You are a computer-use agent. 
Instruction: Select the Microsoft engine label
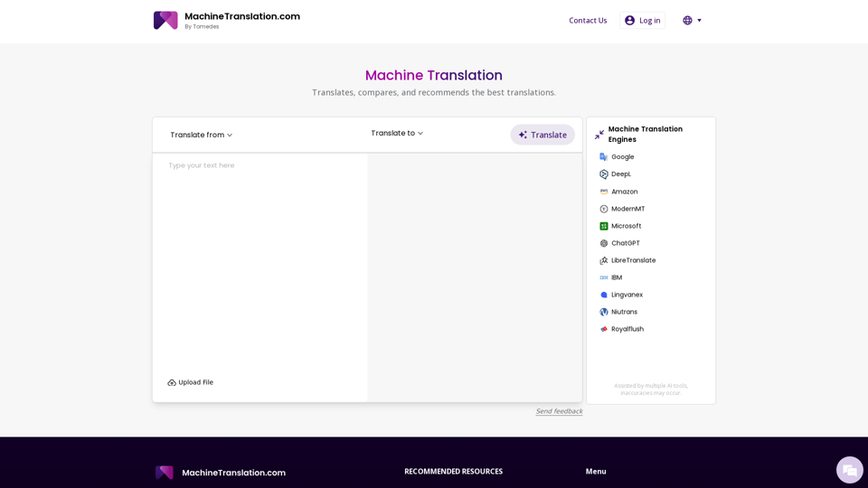pos(626,226)
